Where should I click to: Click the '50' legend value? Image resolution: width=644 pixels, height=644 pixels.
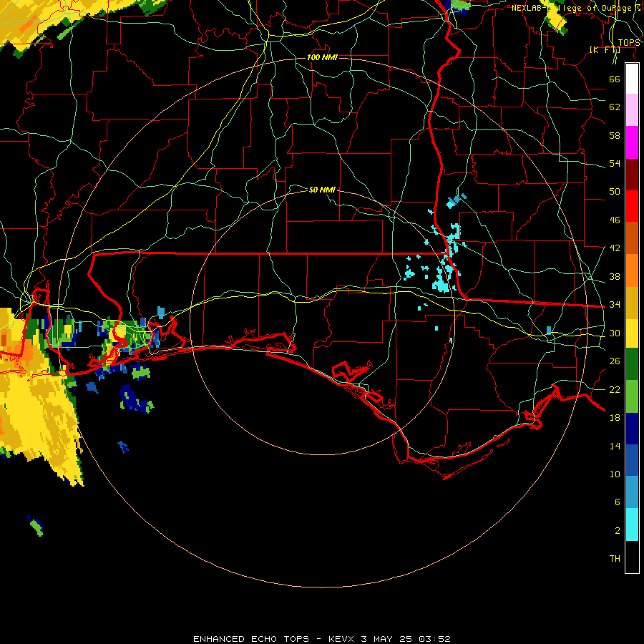[x=615, y=192]
